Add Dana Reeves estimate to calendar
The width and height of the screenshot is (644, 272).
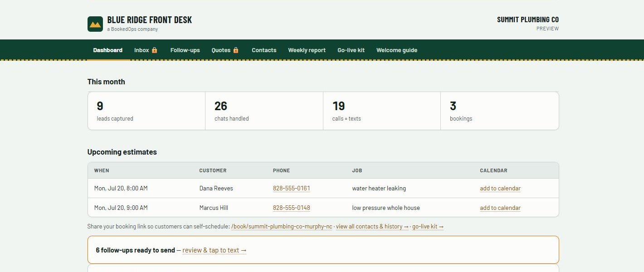pos(500,188)
